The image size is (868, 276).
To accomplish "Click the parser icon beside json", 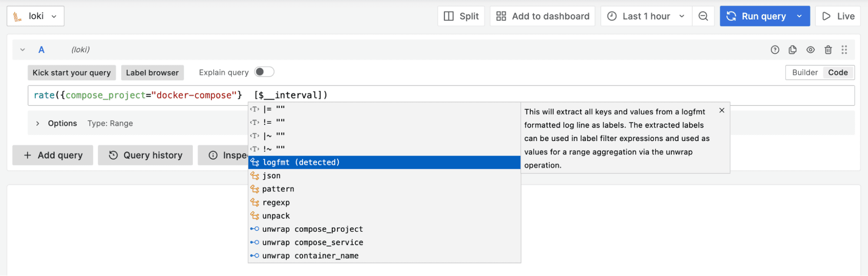I will point(255,176).
